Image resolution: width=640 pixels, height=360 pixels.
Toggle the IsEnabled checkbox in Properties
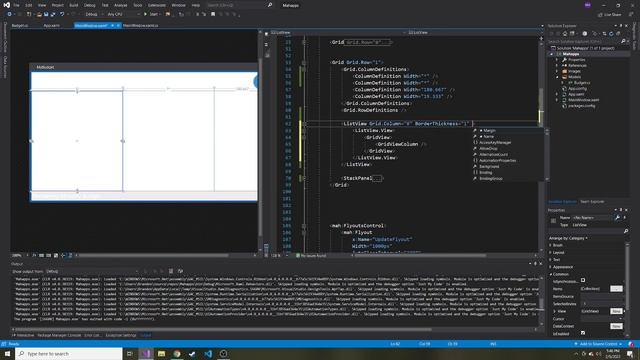tap(583, 333)
